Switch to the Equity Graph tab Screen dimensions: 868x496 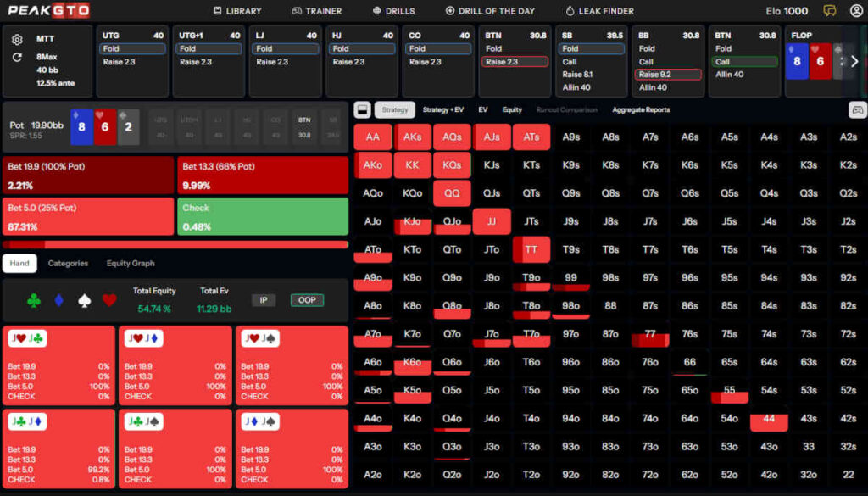[x=131, y=264]
